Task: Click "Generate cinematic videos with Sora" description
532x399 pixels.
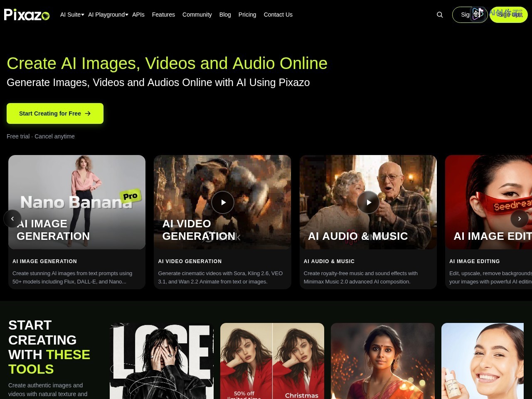Action: [x=220, y=277]
